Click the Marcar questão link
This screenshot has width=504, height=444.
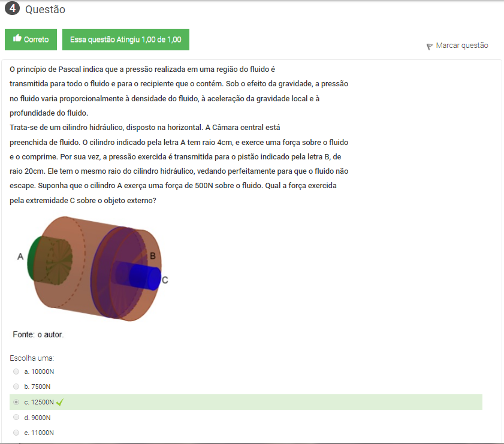pos(461,46)
